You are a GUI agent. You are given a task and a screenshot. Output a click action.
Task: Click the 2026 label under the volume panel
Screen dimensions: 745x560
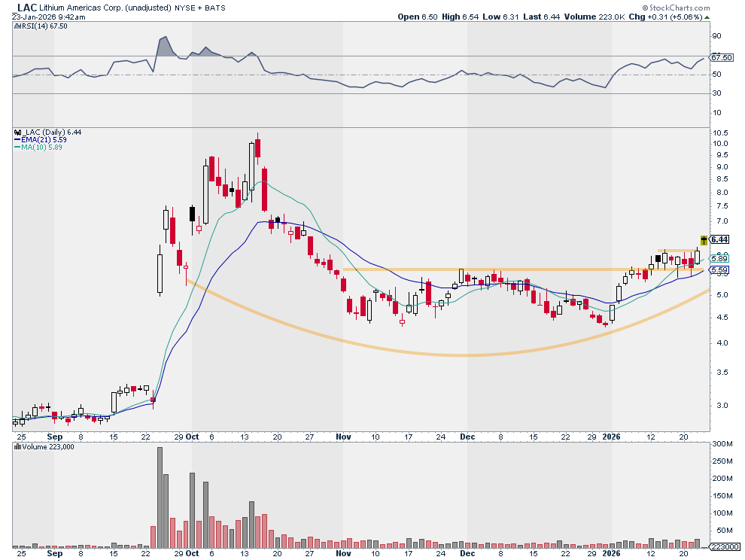pyautogui.click(x=612, y=554)
